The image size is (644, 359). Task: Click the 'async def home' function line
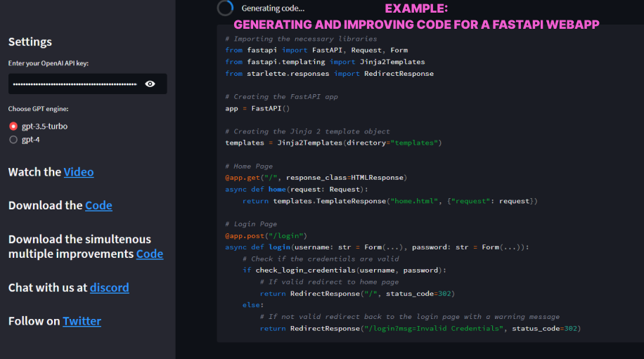(297, 189)
